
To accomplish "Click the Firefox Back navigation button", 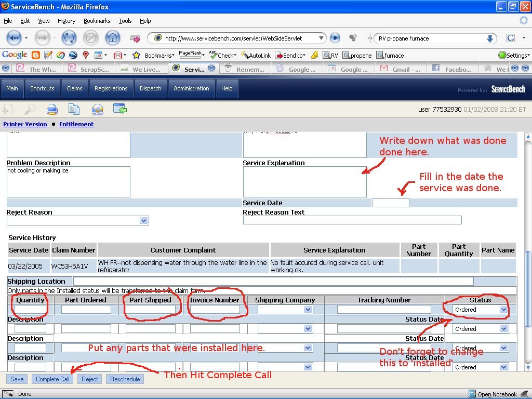I will (14, 37).
